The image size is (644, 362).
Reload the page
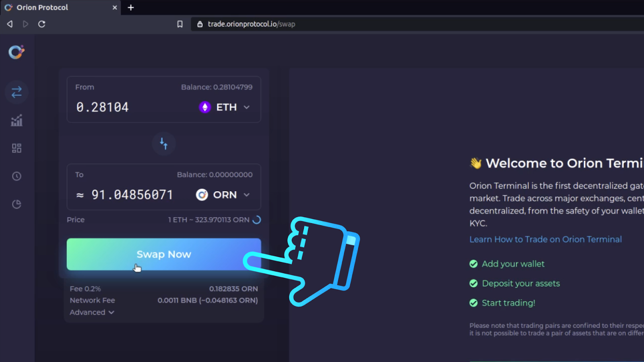click(x=41, y=24)
